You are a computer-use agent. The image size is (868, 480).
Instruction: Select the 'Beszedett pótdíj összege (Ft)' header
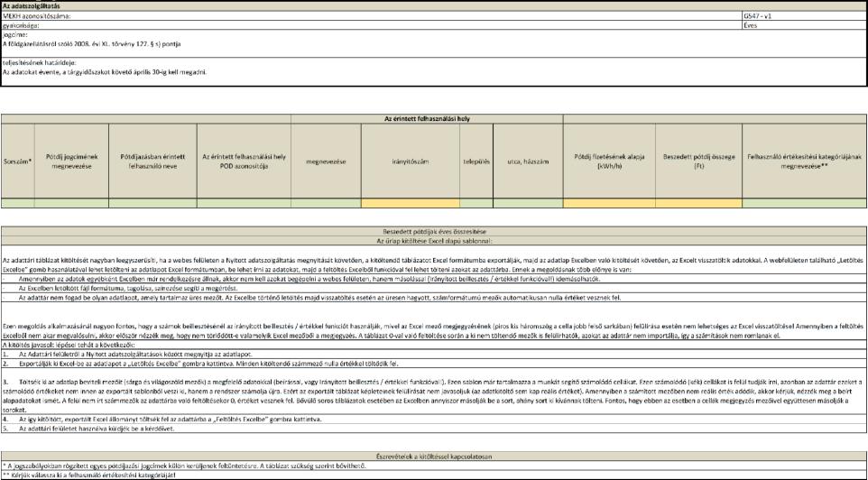pyautogui.click(x=697, y=159)
